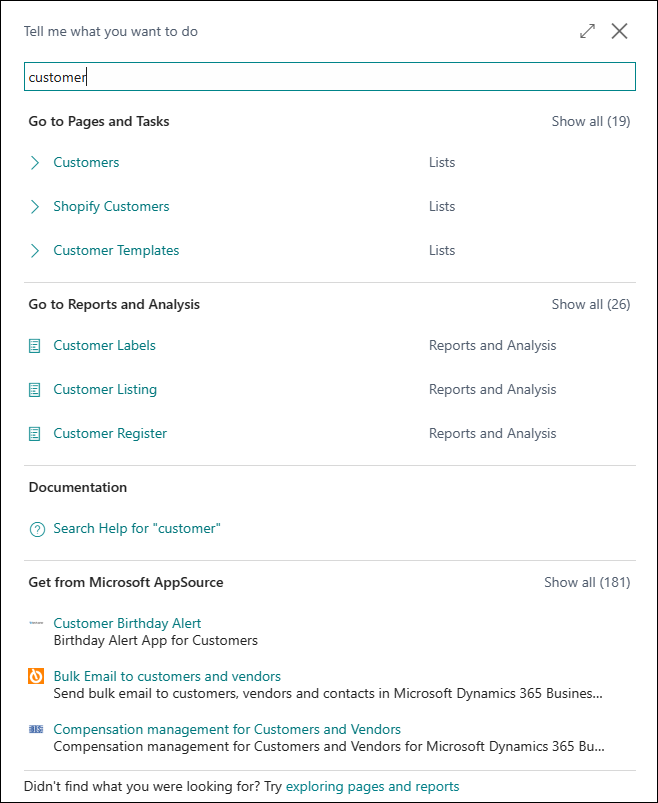Click "Lists" label in Shopify Customers row
This screenshot has height=803, width=658.
[442, 206]
